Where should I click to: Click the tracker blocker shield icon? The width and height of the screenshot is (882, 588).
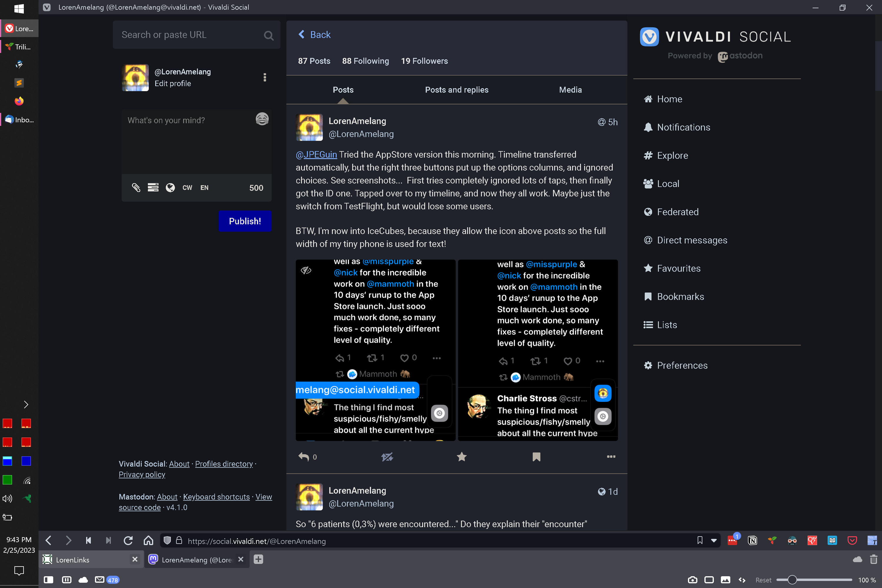click(167, 541)
